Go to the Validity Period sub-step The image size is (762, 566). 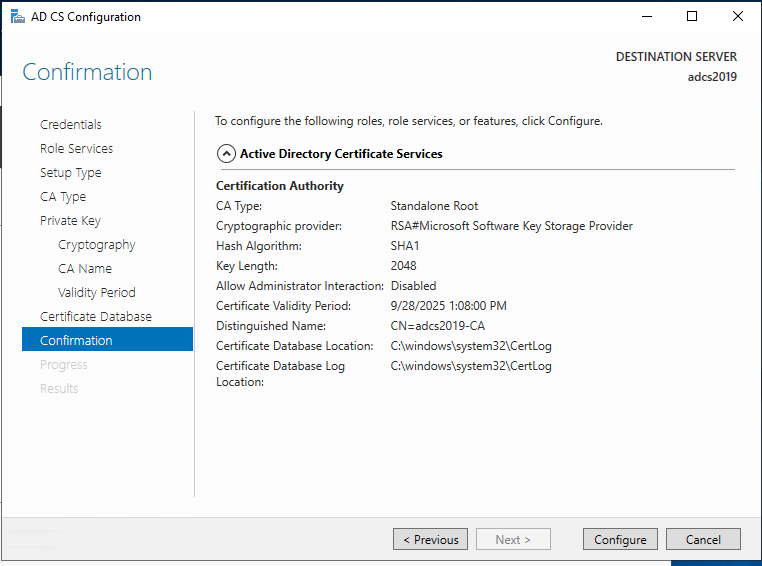96,293
